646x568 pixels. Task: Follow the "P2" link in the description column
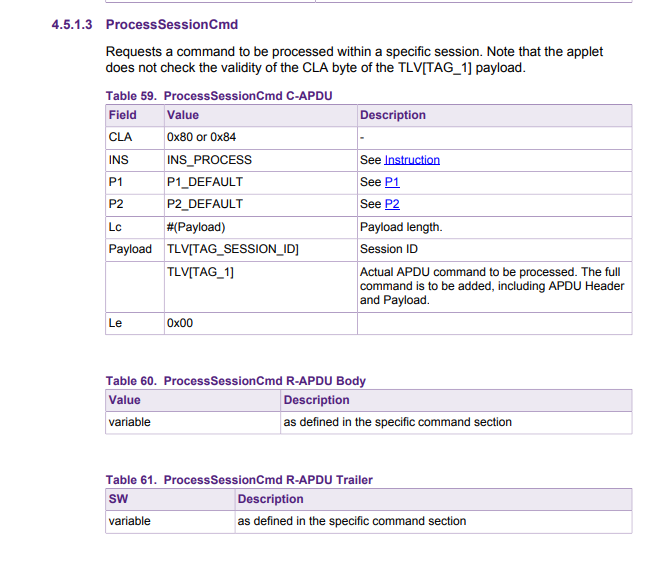coord(392,204)
